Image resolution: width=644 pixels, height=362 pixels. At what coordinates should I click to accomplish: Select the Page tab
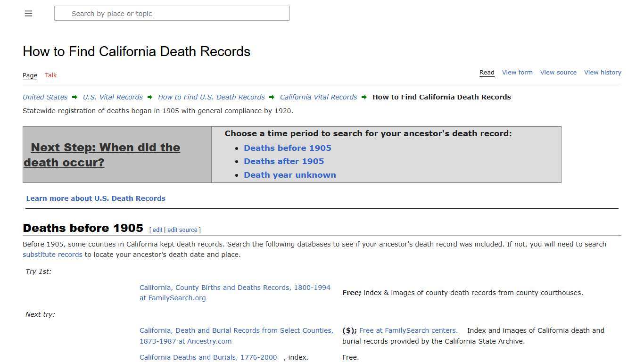(30, 75)
